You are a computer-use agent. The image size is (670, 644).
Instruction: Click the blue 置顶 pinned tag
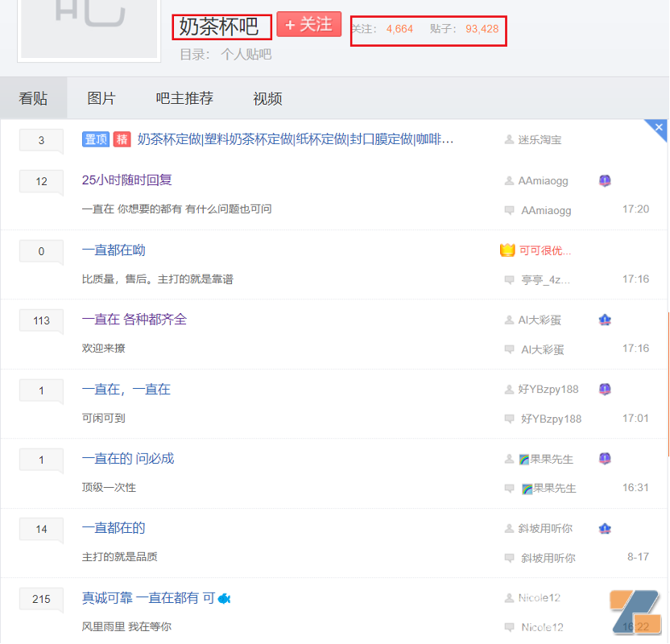pyautogui.click(x=95, y=139)
